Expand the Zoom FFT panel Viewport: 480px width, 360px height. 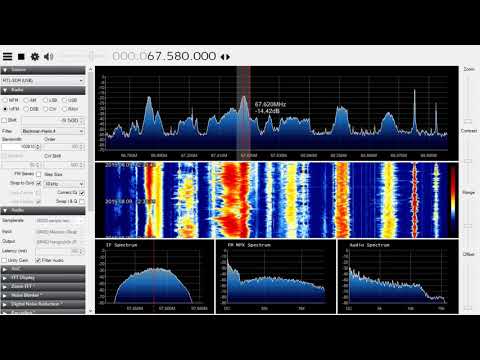pyautogui.click(x=43, y=287)
